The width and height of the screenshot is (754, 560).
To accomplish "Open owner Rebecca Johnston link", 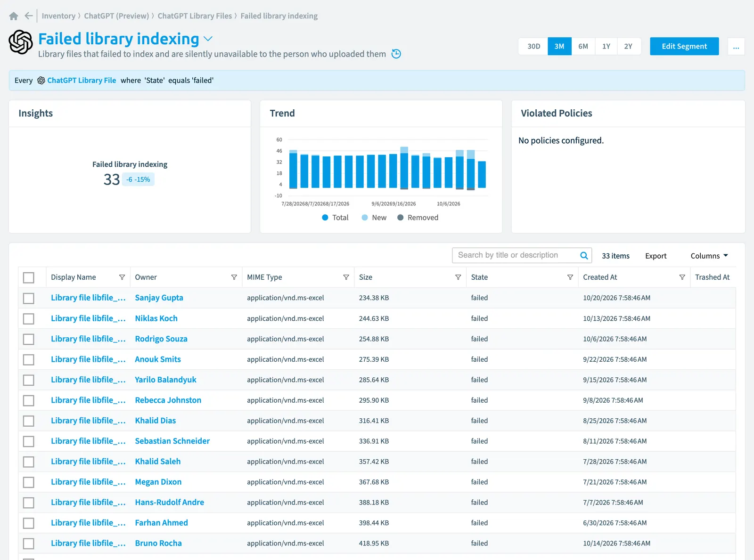I will click(x=168, y=400).
